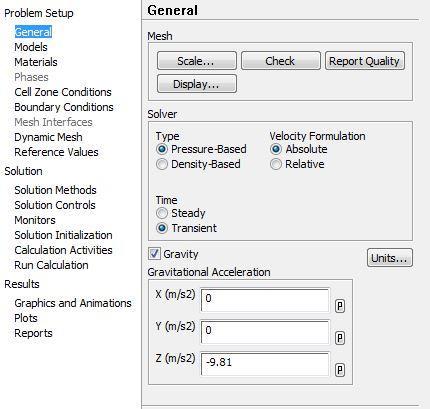The image size is (430, 409).
Task: Click parameter P icon for X acceleration
Action: tap(340, 306)
